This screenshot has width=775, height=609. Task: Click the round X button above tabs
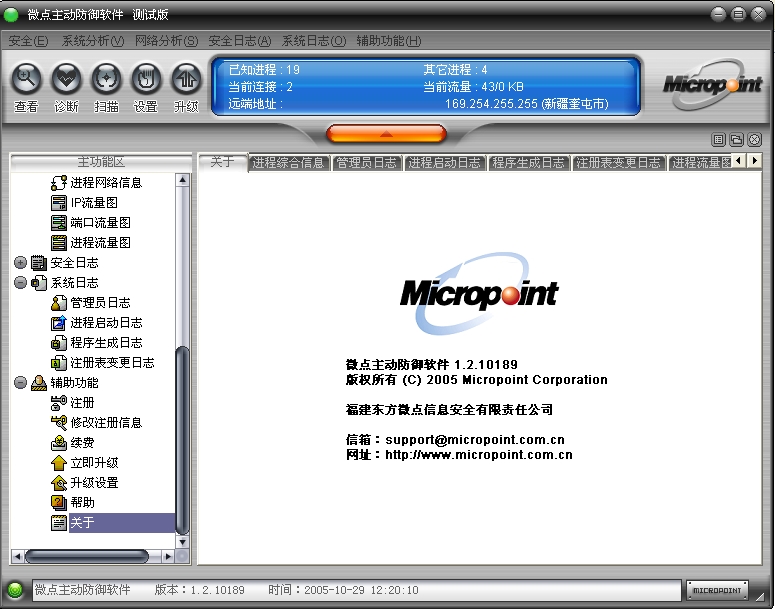755,140
